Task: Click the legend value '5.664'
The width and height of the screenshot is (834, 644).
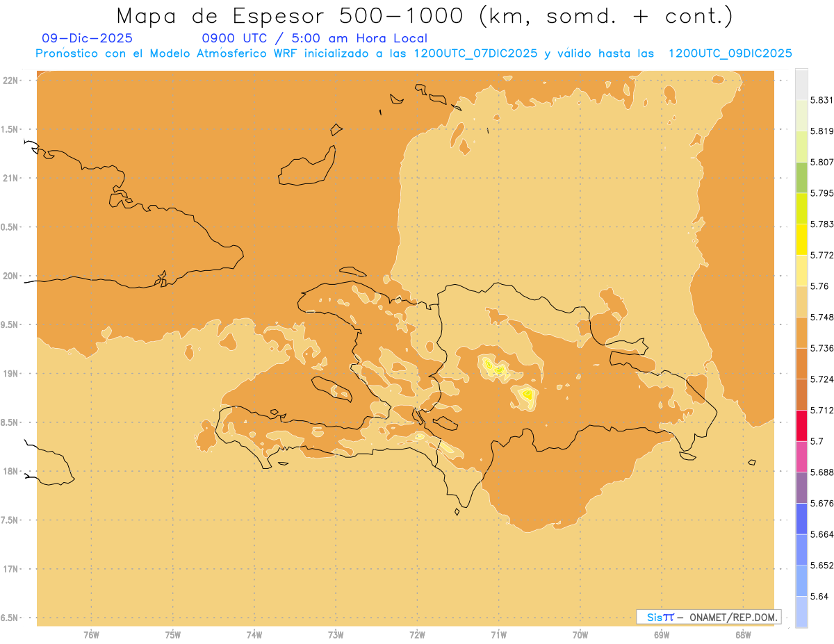Action: tap(822, 534)
